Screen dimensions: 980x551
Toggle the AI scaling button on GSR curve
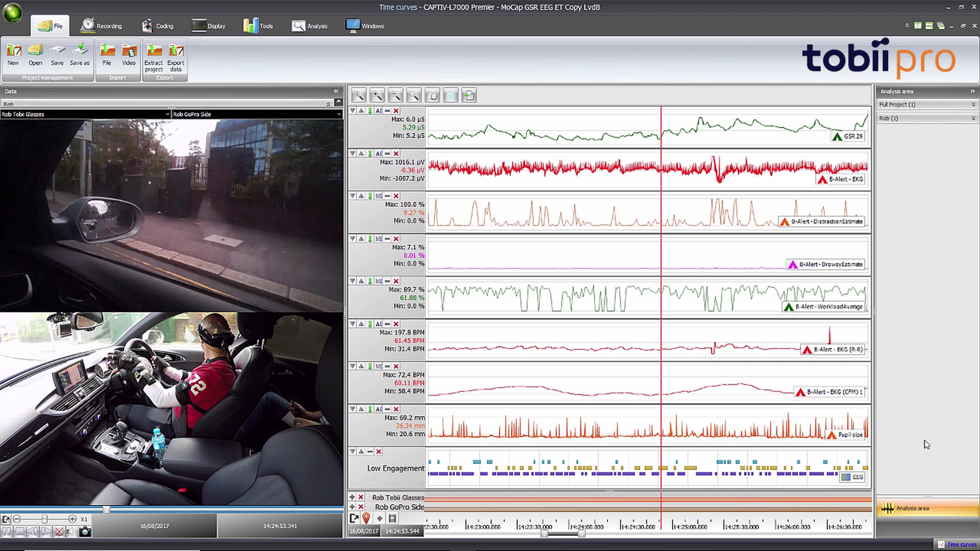(x=379, y=111)
